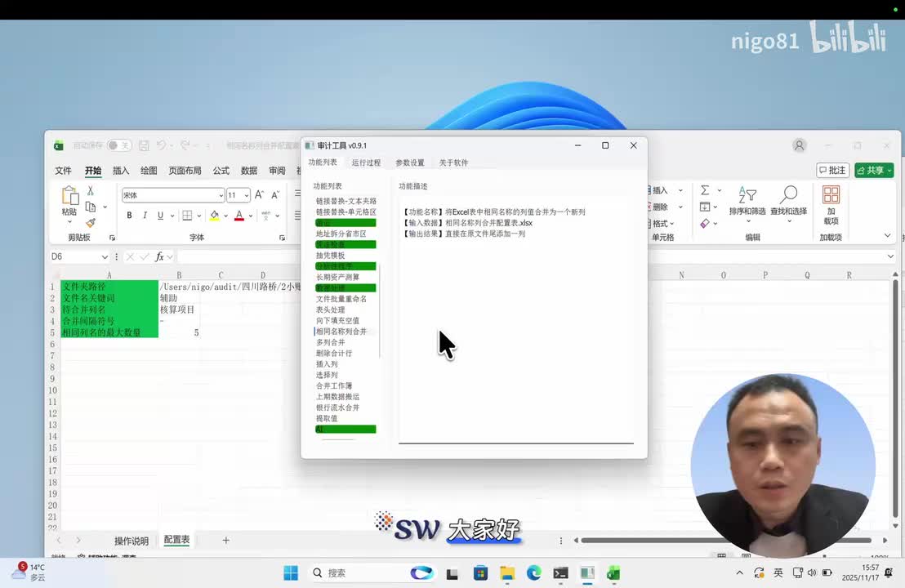This screenshot has height=588, width=905.
Task: Click the user account avatar icon in Excel
Action: [x=800, y=145]
